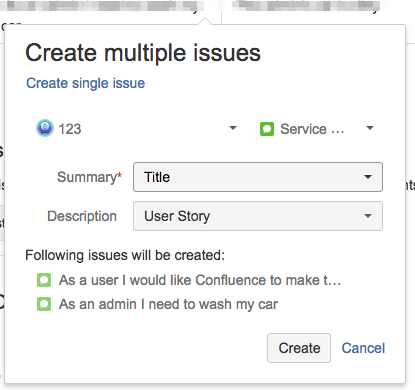This screenshot has height=390, width=415.
Task: Open the Summary dropdown showing Title
Action: click(258, 177)
